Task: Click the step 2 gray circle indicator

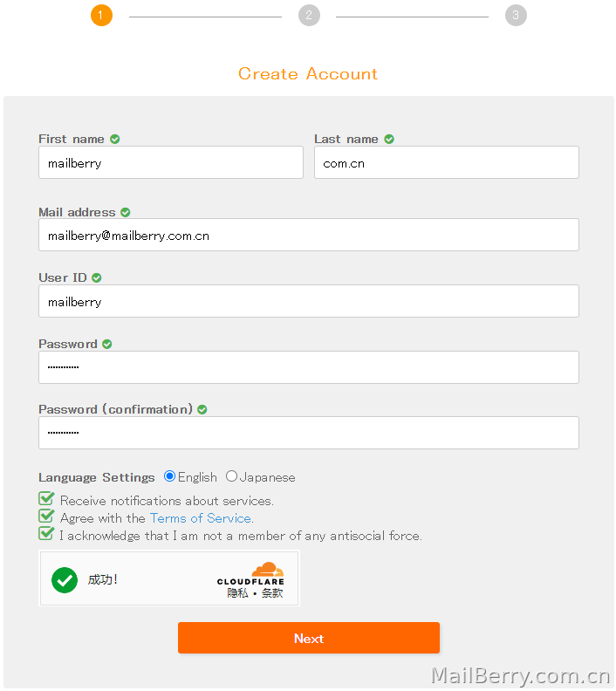Action: 309,16
